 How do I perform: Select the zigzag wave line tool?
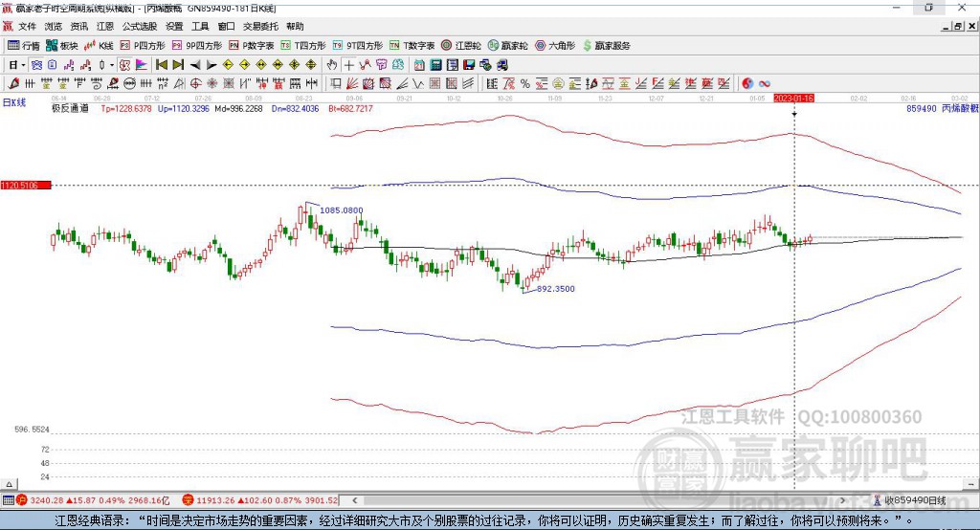(417, 84)
